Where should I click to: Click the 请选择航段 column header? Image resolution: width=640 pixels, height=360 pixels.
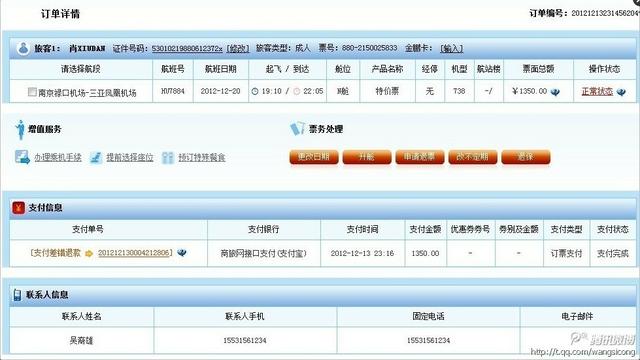pyautogui.click(x=80, y=69)
